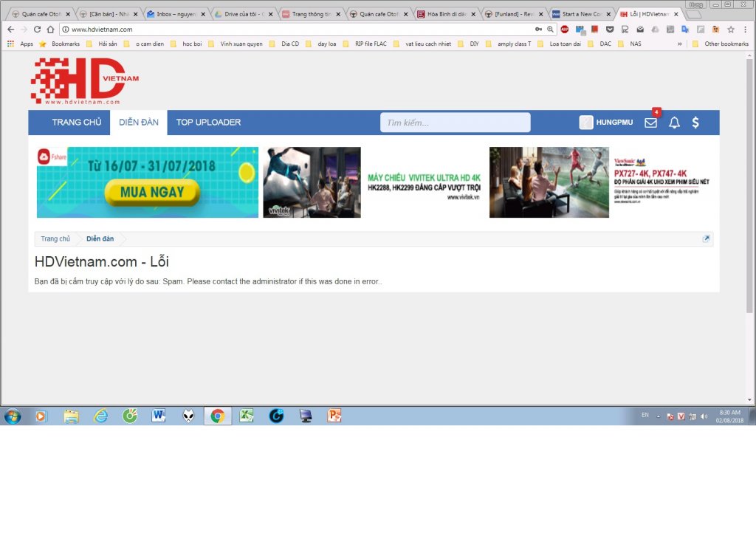Open the Windows Start menu

coord(13,416)
